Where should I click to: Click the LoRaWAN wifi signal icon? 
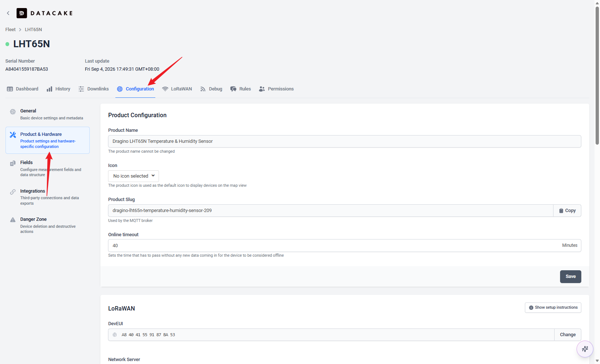point(165,89)
